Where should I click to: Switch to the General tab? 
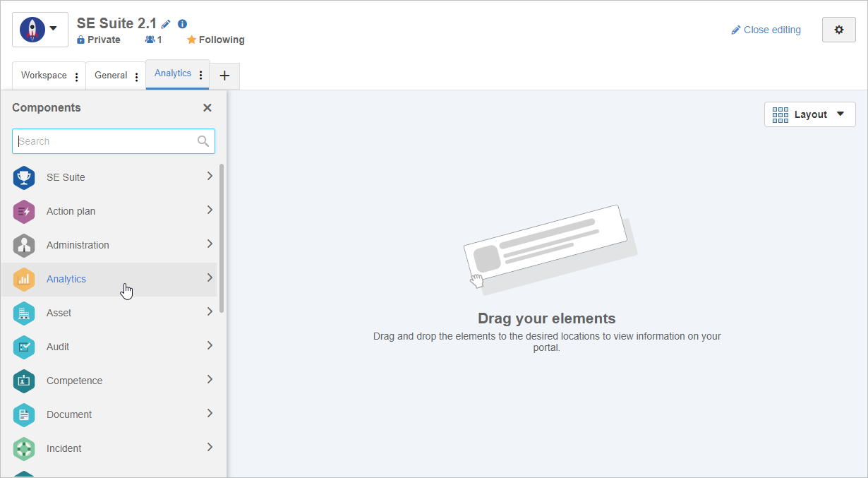click(x=111, y=76)
